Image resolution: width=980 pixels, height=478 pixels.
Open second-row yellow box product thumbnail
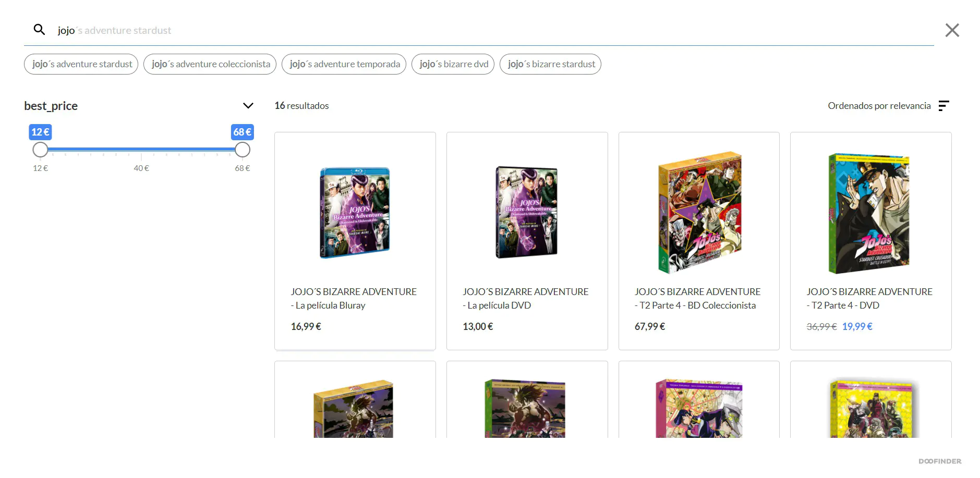tap(871, 409)
